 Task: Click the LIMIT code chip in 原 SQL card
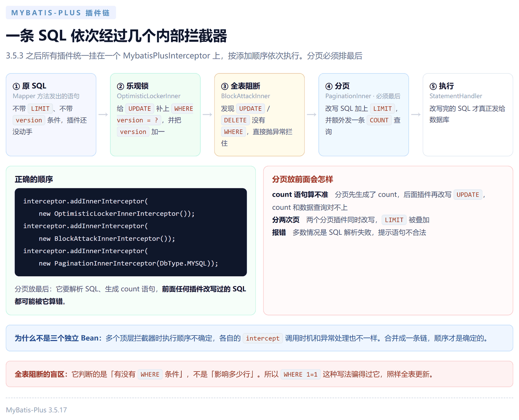[40, 109]
